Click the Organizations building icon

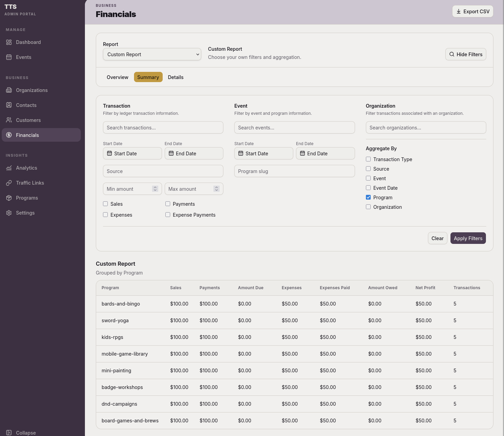point(9,90)
